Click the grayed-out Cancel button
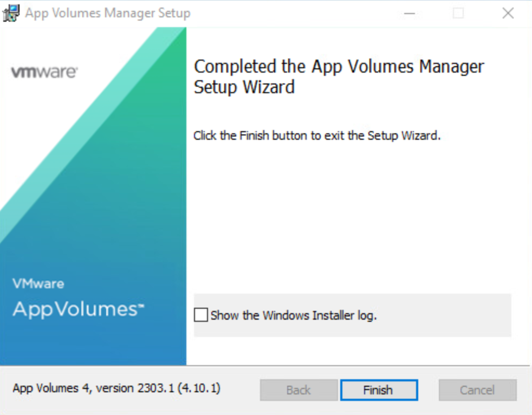 coord(477,390)
